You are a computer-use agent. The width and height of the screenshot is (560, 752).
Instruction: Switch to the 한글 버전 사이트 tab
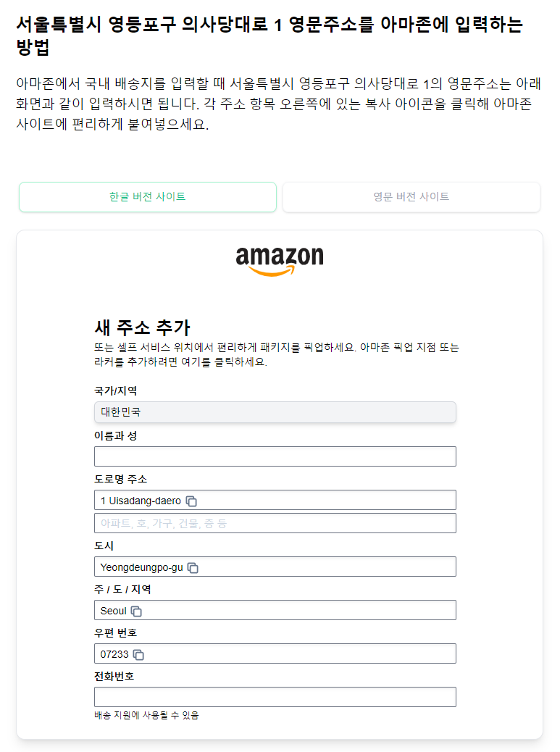(x=148, y=196)
